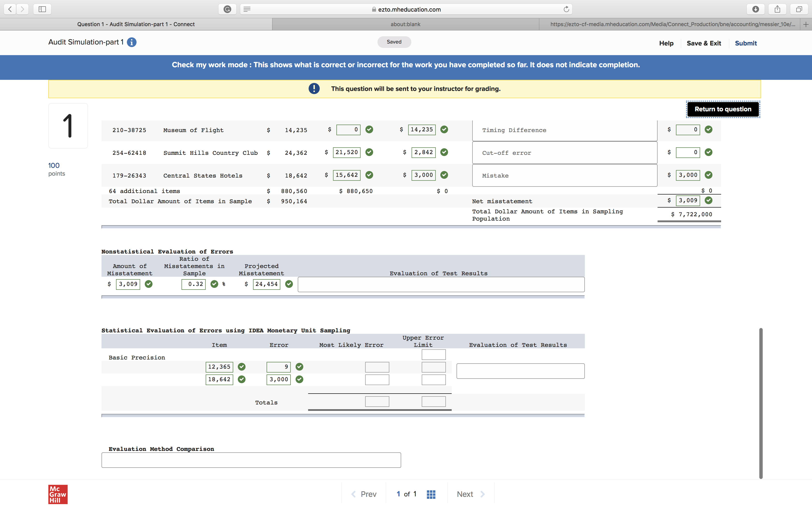Open the Mistake explanation box
This screenshot has width=812, height=508.
point(564,175)
